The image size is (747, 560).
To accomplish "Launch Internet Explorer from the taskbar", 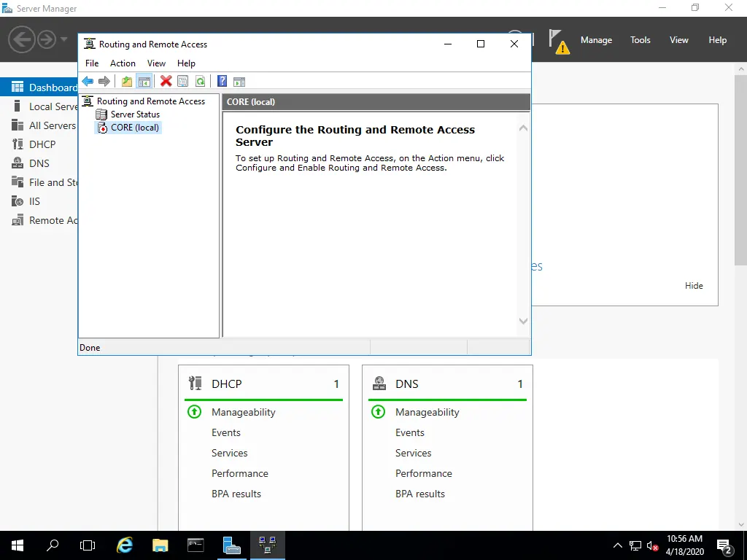I will [125, 545].
